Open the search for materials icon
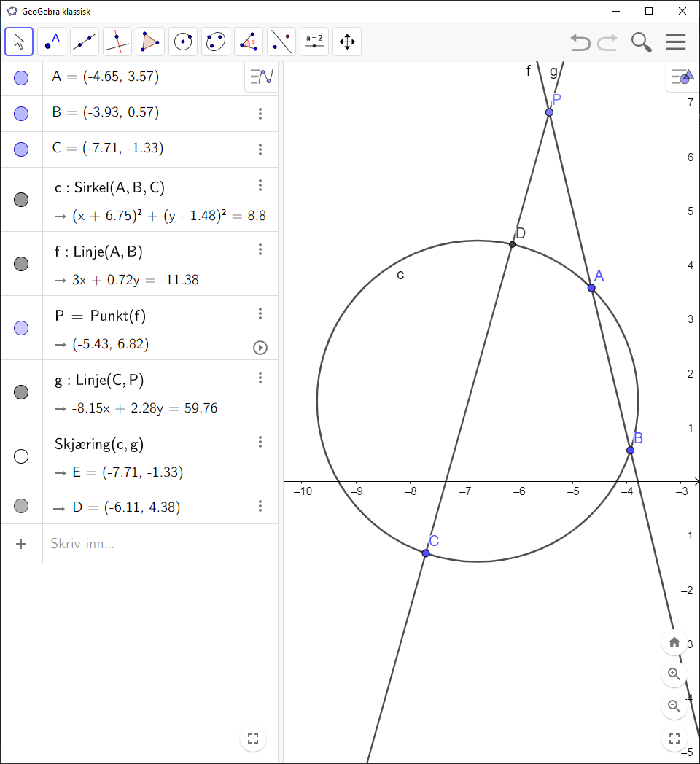 coord(641,42)
